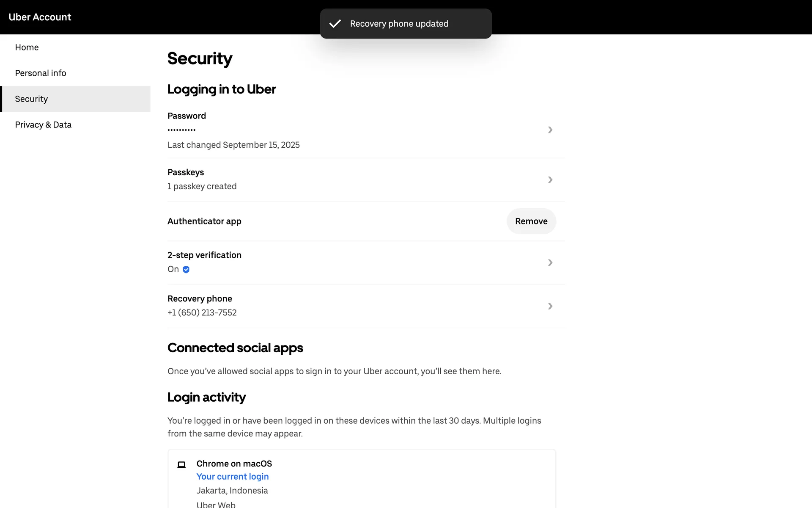812x508 pixels.
Task: Navigate to Privacy & Data
Action: (x=43, y=125)
